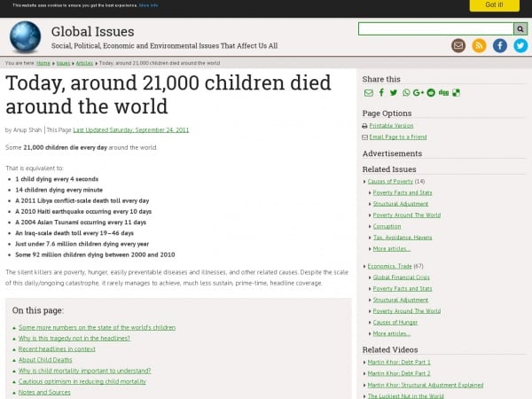Click the search magnifier button
The image size is (532, 399).
[520, 29]
